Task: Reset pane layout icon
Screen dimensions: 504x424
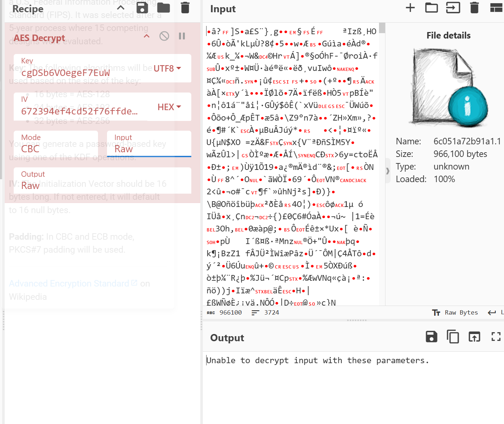Action: tap(496, 8)
